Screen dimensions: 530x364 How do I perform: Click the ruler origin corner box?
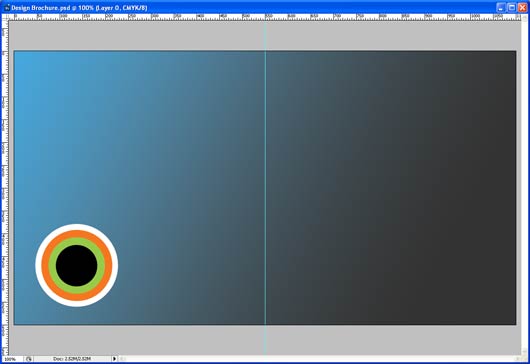(x=5, y=17)
